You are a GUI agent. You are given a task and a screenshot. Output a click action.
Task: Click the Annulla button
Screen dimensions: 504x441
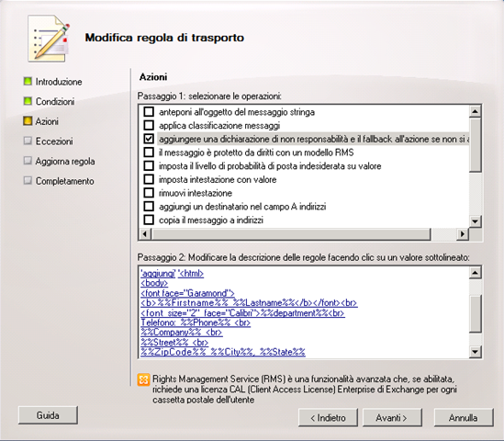click(x=464, y=417)
